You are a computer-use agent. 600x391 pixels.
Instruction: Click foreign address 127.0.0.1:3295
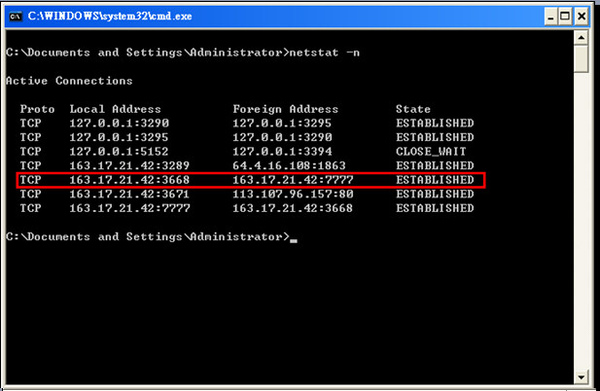pos(282,123)
